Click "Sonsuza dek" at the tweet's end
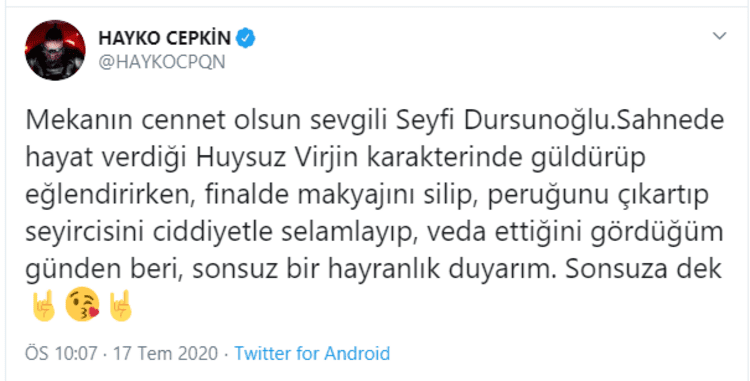 point(643,270)
